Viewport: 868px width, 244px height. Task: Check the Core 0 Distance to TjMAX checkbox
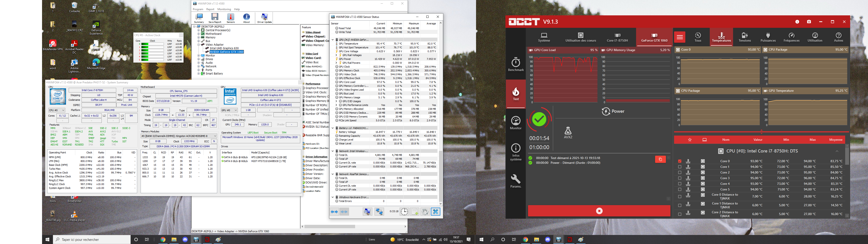coord(680,197)
